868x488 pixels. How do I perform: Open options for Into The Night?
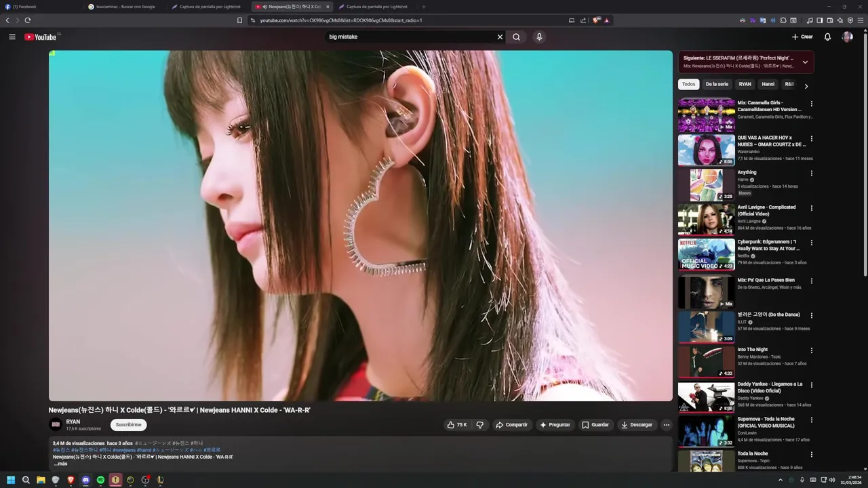click(812, 350)
